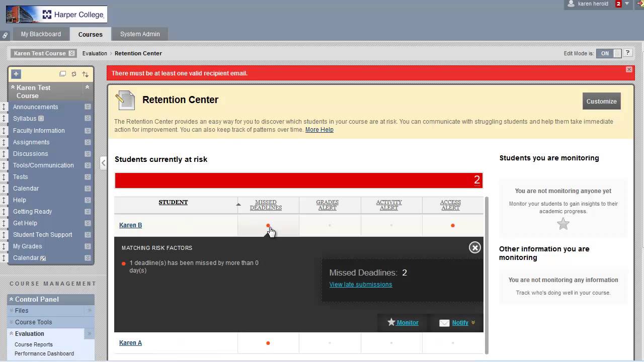Open Discussions in the course menu
This screenshot has width=644, height=362.
[x=31, y=154]
